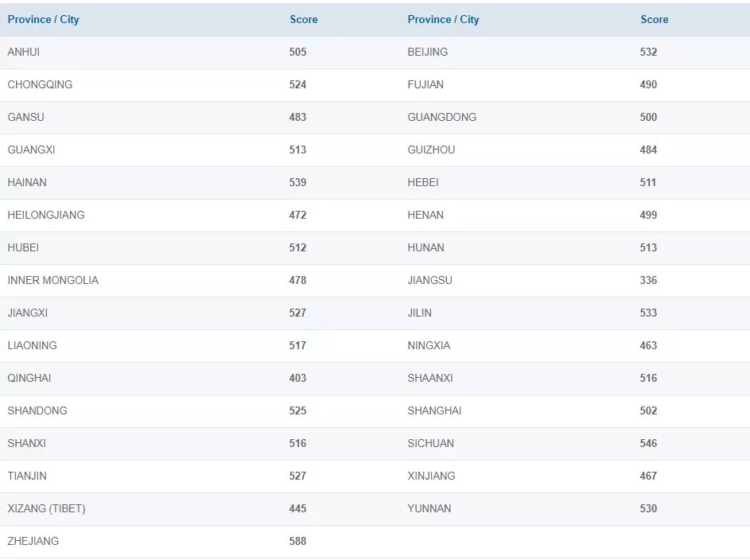
Task: Click the right Province / City column header
Action: pyautogui.click(x=443, y=19)
